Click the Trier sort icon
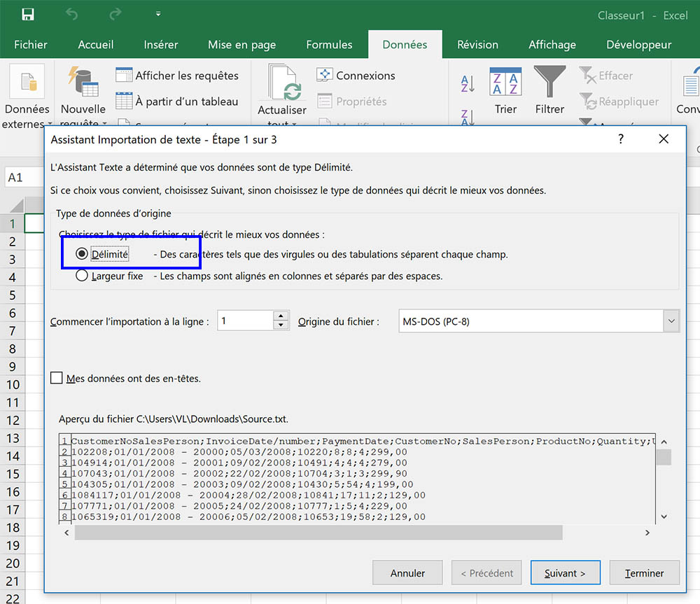 click(505, 82)
